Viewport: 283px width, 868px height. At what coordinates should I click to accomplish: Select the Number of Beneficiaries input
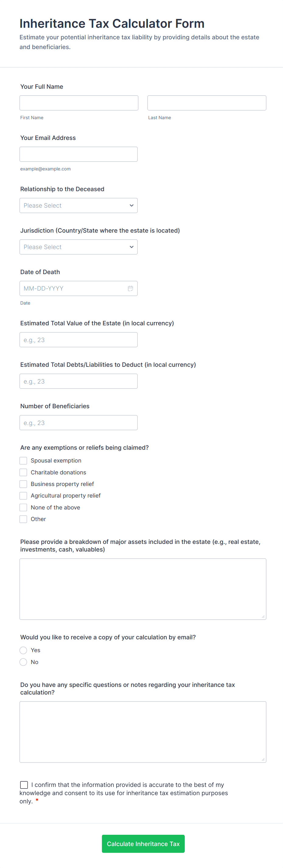coord(79,423)
